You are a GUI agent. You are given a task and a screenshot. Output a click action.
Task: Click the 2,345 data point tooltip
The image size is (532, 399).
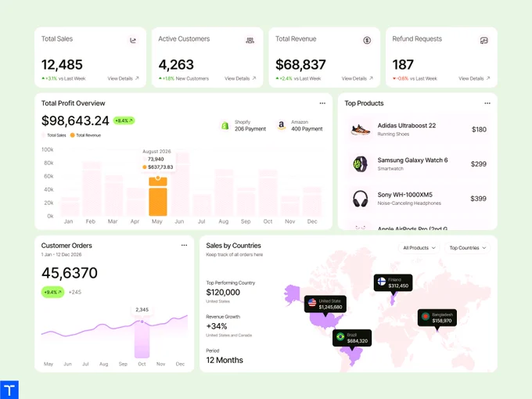click(142, 310)
